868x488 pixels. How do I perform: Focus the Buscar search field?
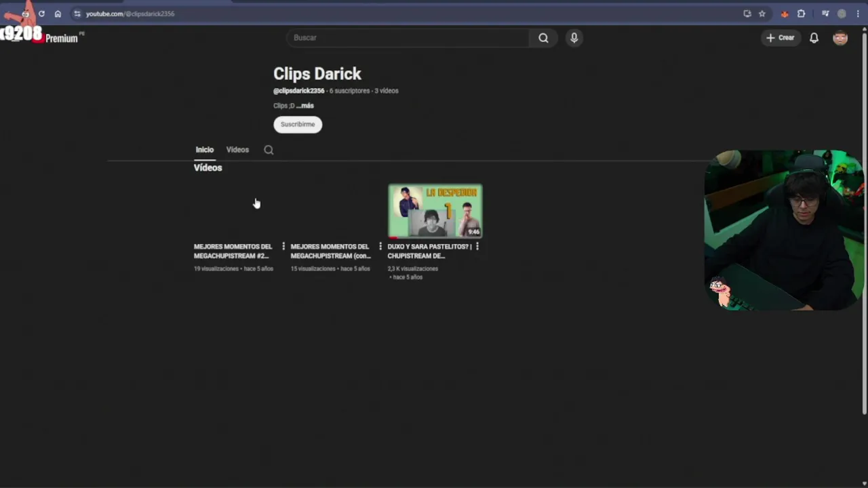pyautogui.click(x=408, y=38)
